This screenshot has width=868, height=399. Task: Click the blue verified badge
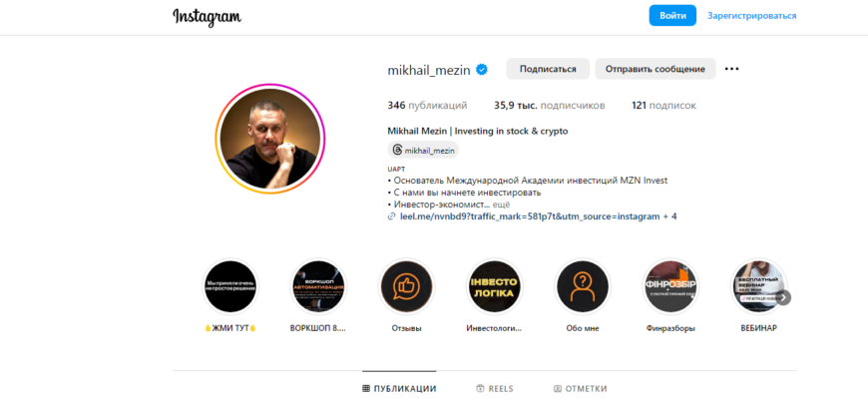pyautogui.click(x=482, y=70)
